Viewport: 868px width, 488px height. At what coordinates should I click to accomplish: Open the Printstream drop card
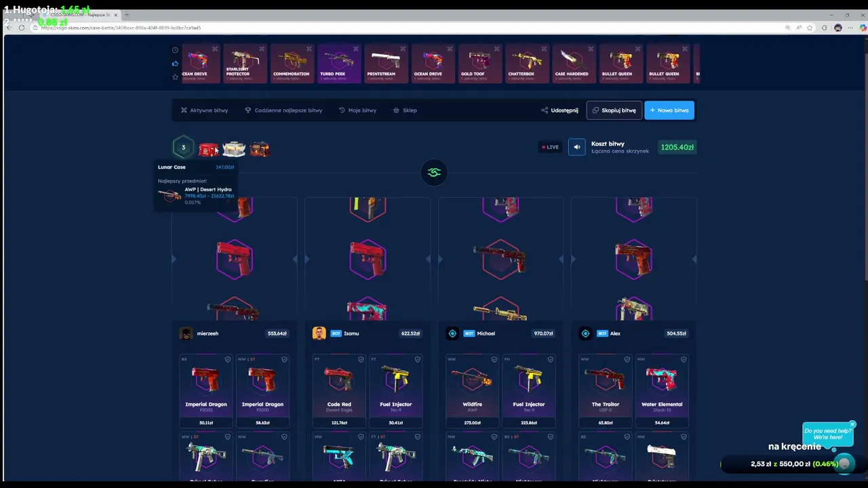pyautogui.click(x=386, y=64)
